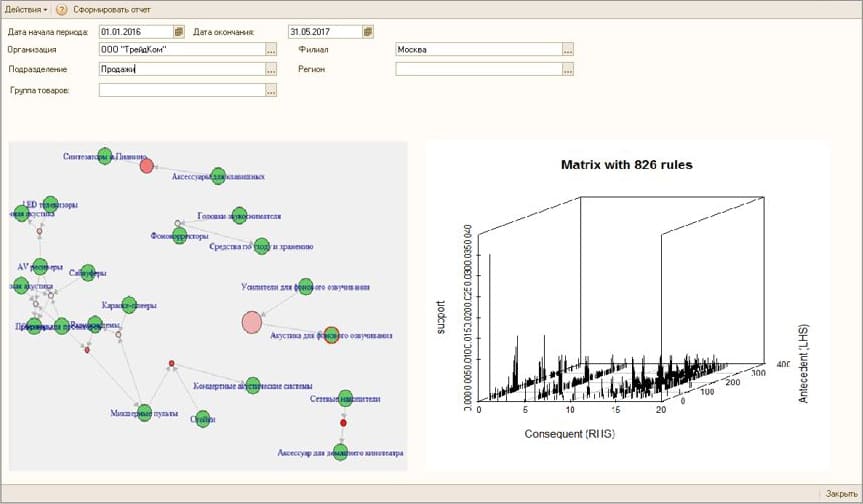Click the green Сетевые накопители node
Viewport: 863px width, 504px height.
click(345, 398)
